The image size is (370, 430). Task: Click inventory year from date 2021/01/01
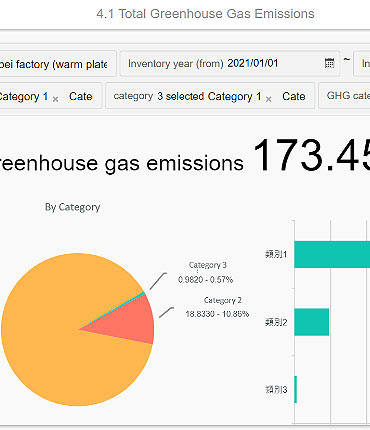(x=253, y=63)
